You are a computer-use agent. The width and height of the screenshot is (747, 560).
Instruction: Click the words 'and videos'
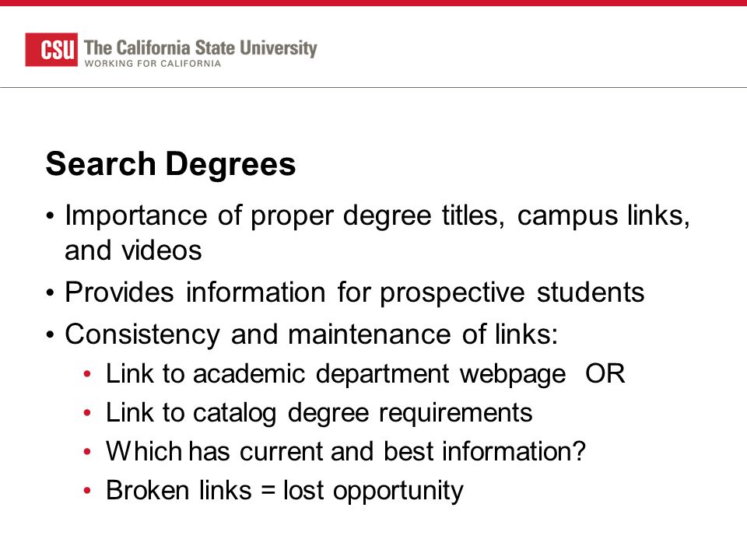pos(133,250)
